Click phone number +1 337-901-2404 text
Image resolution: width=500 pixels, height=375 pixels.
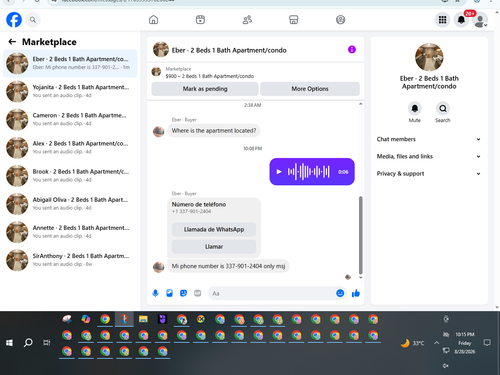(x=192, y=211)
